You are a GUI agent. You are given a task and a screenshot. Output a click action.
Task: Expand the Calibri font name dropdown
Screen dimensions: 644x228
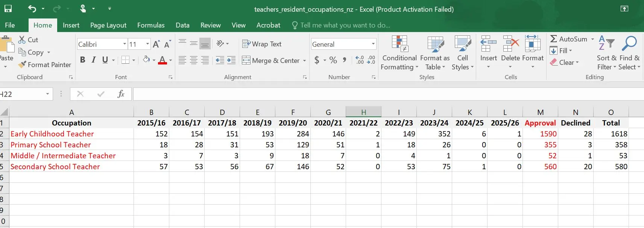pyautogui.click(x=125, y=44)
